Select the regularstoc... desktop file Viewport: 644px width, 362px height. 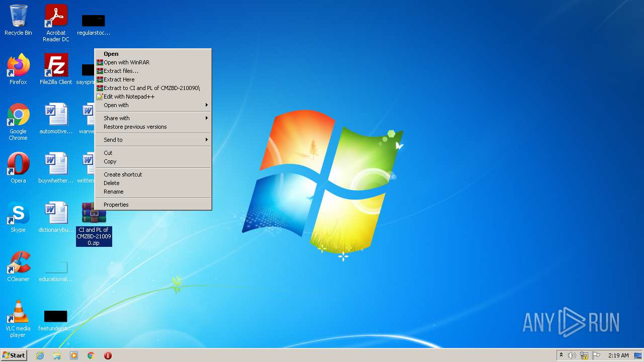tap(94, 24)
